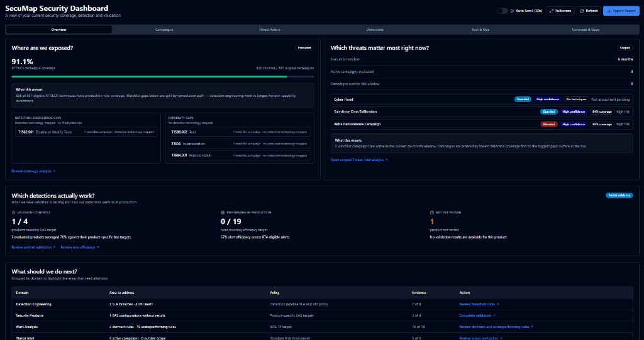Image resolution: width=644 pixels, height=340 pixels.
Task: Click the Refresh button
Action: (589, 11)
